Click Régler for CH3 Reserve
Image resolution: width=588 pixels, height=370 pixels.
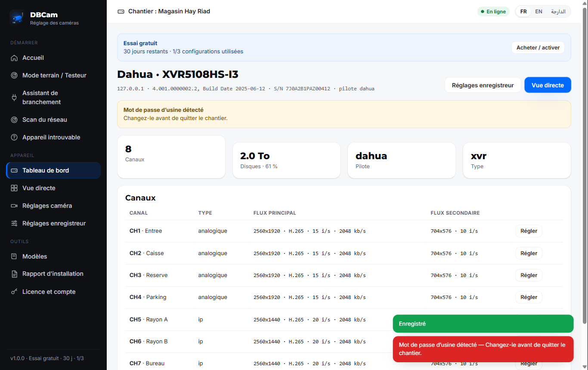pos(529,275)
